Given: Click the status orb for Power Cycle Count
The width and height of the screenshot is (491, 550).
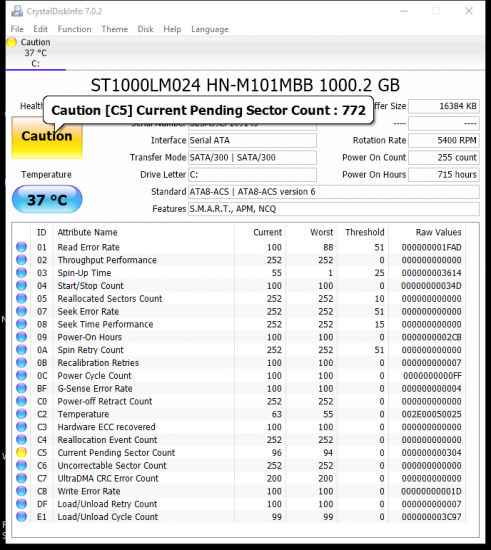Looking at the screenshot, I should (x=21, y=375).
